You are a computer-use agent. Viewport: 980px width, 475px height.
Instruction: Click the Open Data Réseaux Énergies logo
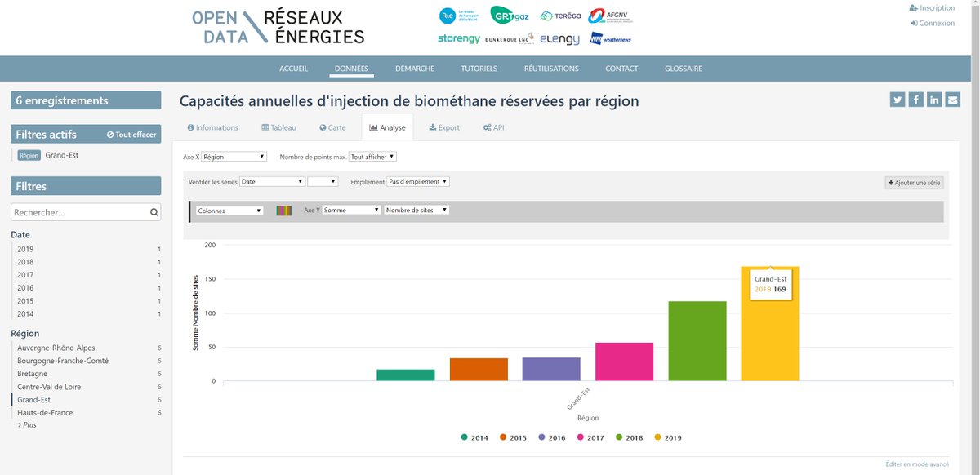278,27
